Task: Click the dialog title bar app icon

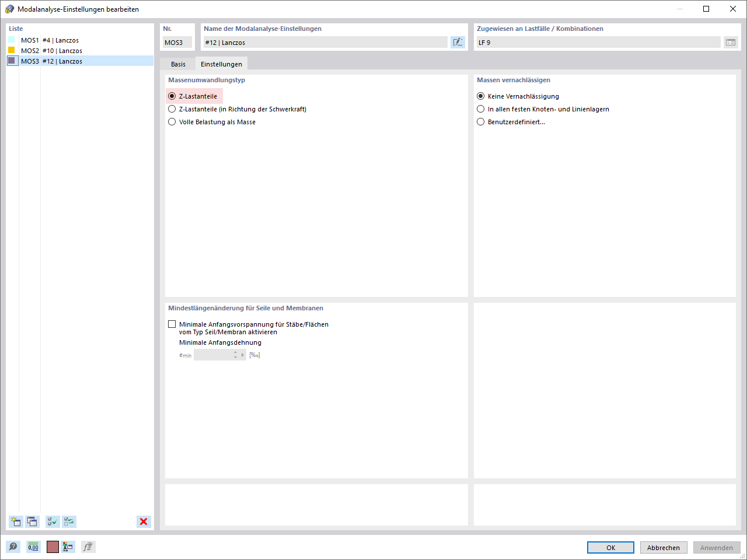Action: click(x=9, y=9)
